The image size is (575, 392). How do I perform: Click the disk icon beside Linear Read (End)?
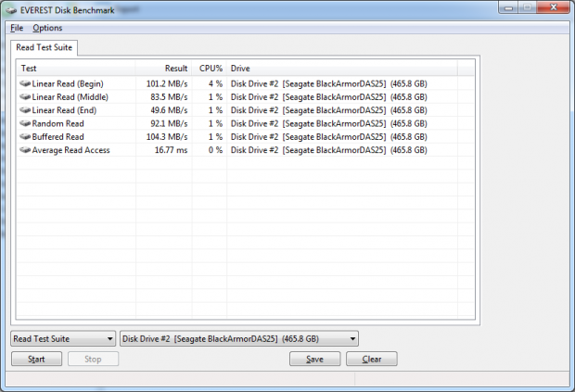[x=24, y=110]
